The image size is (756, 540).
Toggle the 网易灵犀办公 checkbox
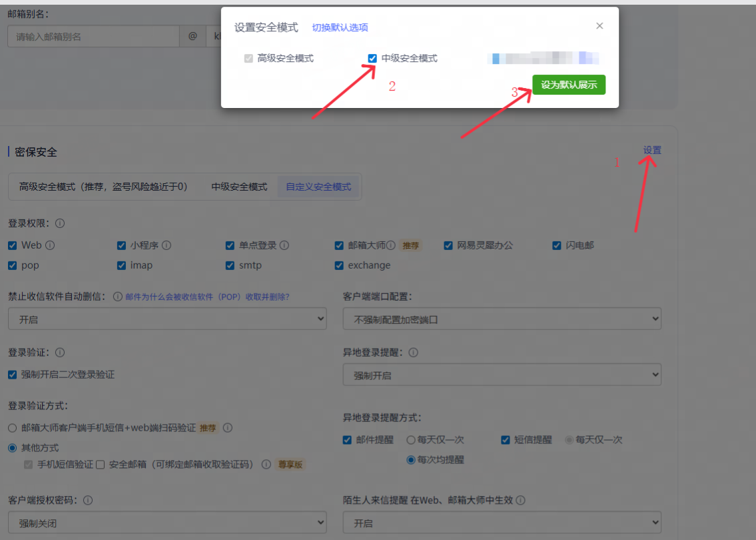(448, 245)
